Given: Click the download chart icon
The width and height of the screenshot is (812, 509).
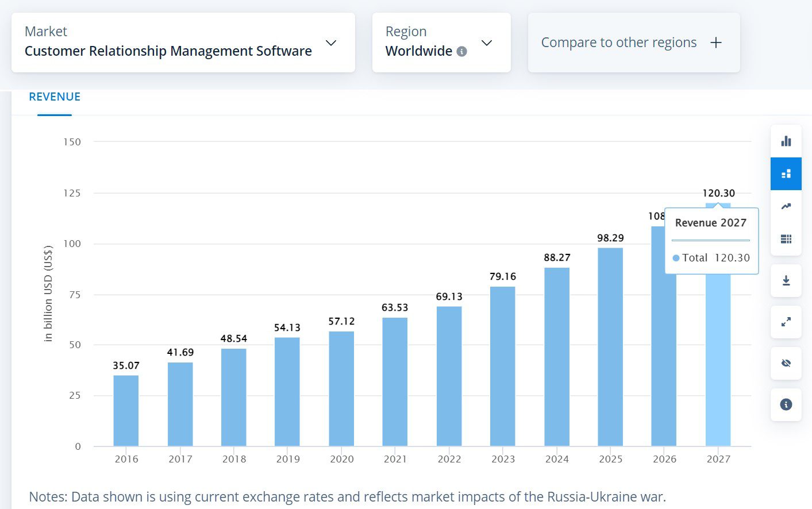Looking at the screenshot, I should (x=786, y=280).
